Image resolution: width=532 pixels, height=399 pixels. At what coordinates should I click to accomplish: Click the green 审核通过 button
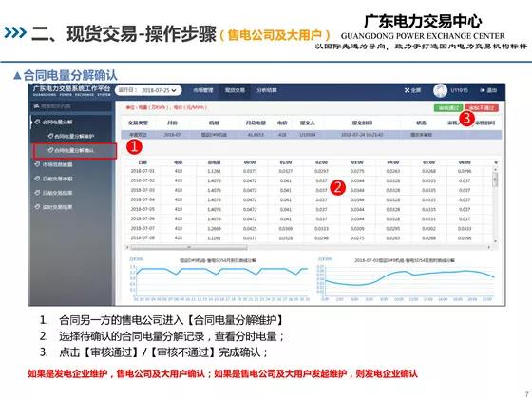click(x=448, y=107)
